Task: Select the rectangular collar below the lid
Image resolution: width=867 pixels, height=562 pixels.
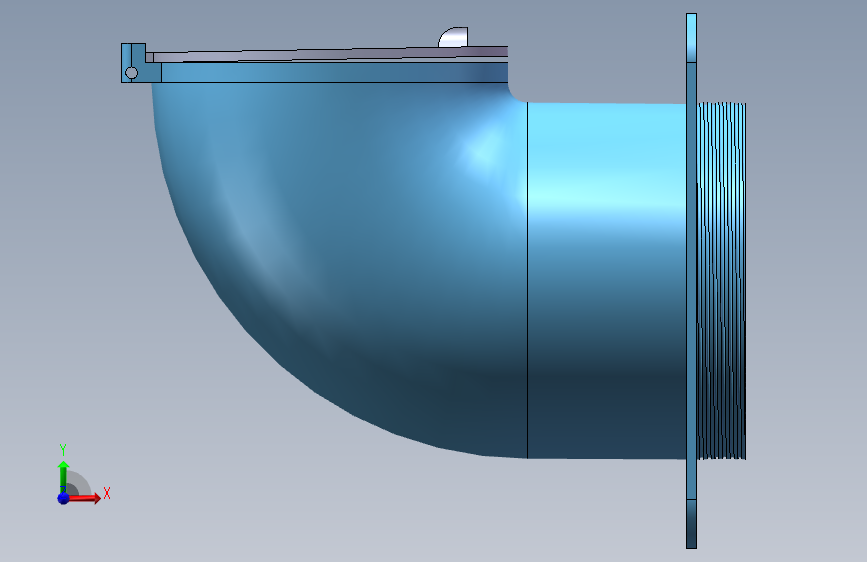Action: click(335, 72)
